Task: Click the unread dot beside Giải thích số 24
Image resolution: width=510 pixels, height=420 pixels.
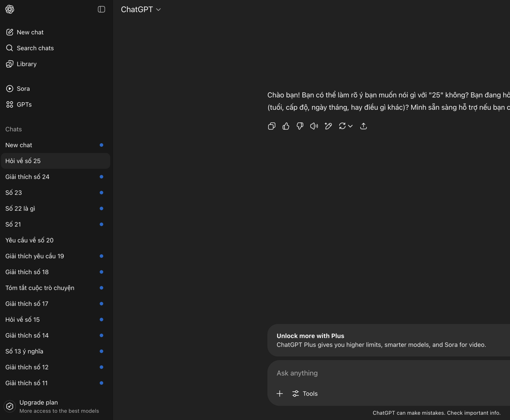Action: (102, 177)
